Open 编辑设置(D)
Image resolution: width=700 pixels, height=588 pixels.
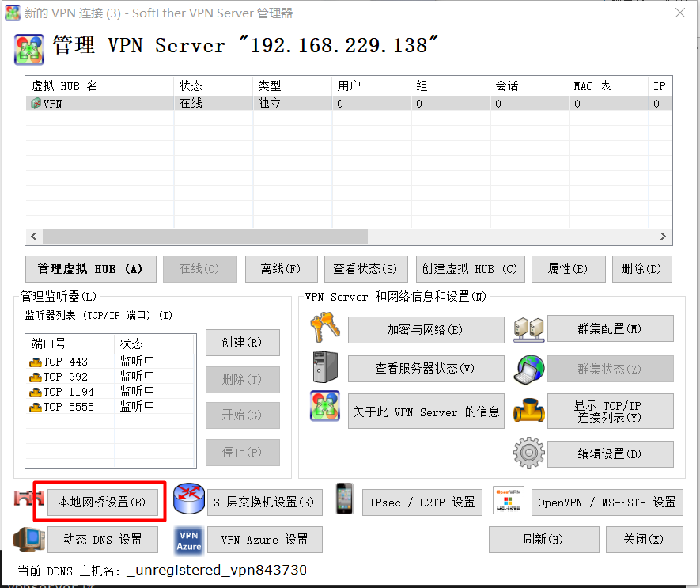611,454
